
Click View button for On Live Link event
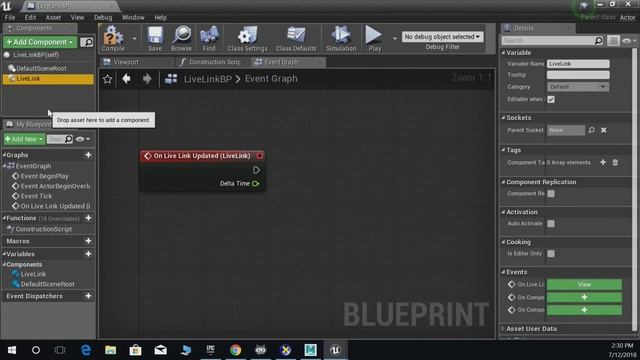[584, 284]
